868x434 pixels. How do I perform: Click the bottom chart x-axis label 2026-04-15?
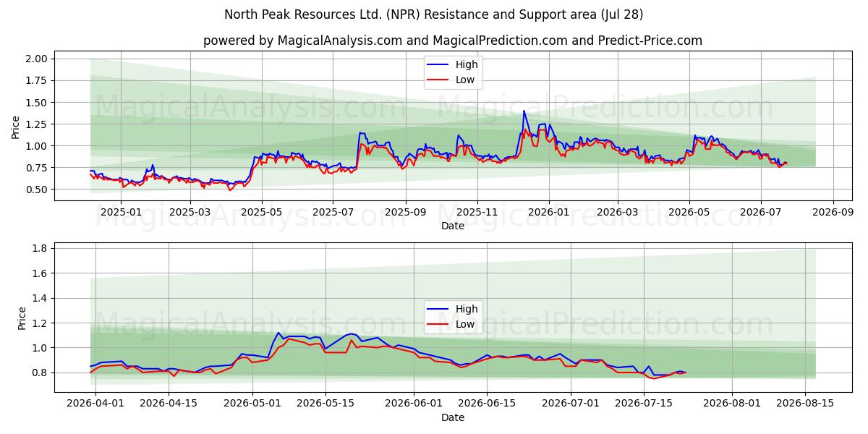(169, 404)
